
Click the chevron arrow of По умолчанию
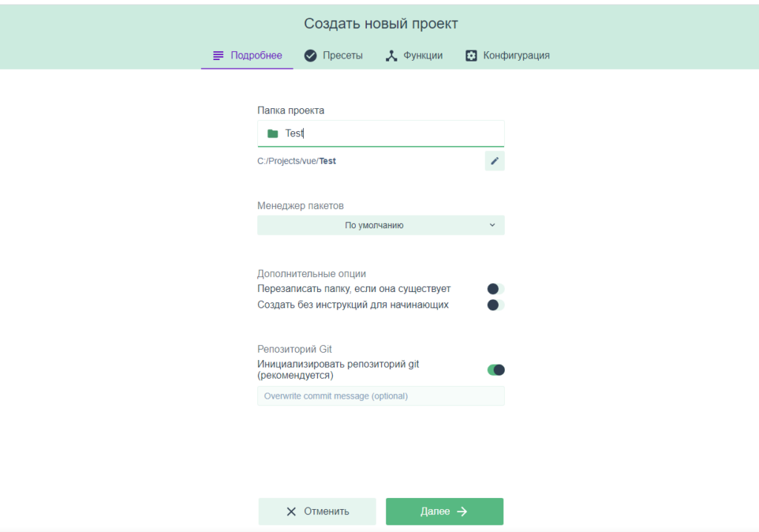(492, 225)
